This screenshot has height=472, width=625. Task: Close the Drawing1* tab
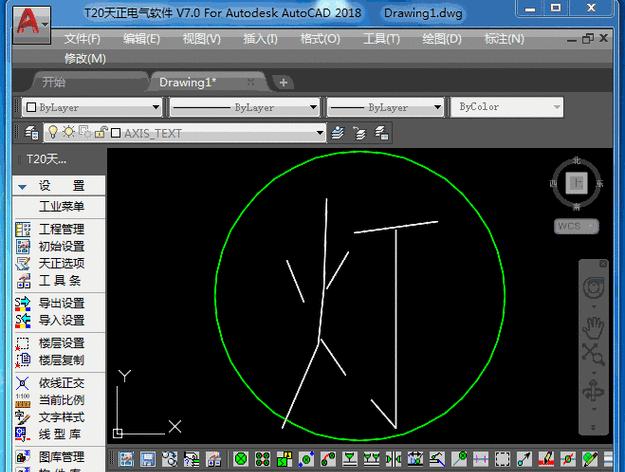pyautogui.click(x=251, y=82)
